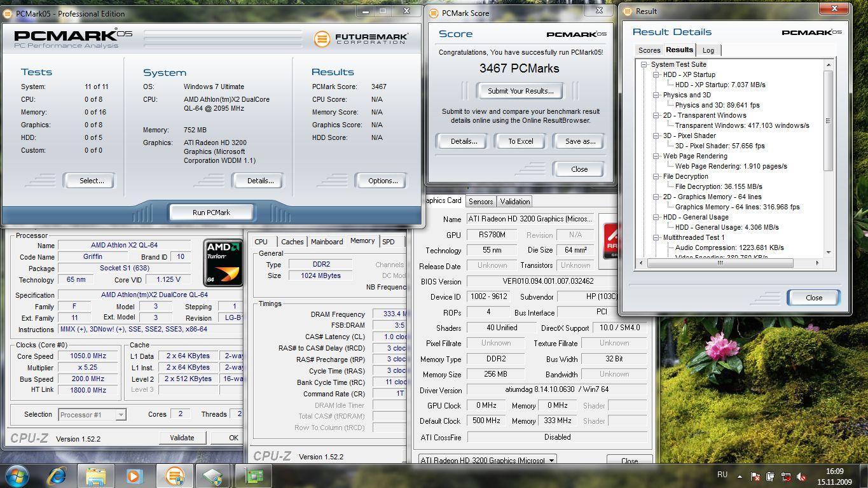Image resolution: width=868 pixels, height=488 pixels.
Task: Switch to the Scores tab in Result Details
Action: tap(649, 50)
